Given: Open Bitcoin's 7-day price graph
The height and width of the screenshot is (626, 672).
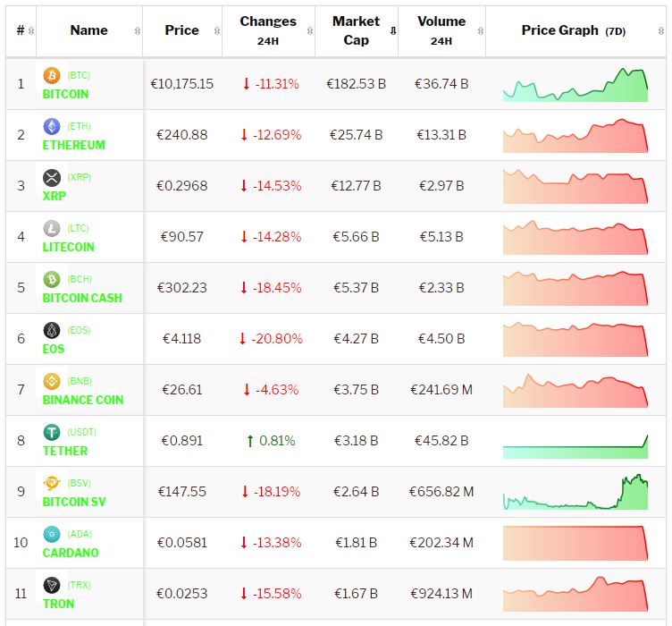Looking at the screenshot, I should (575, 85).
